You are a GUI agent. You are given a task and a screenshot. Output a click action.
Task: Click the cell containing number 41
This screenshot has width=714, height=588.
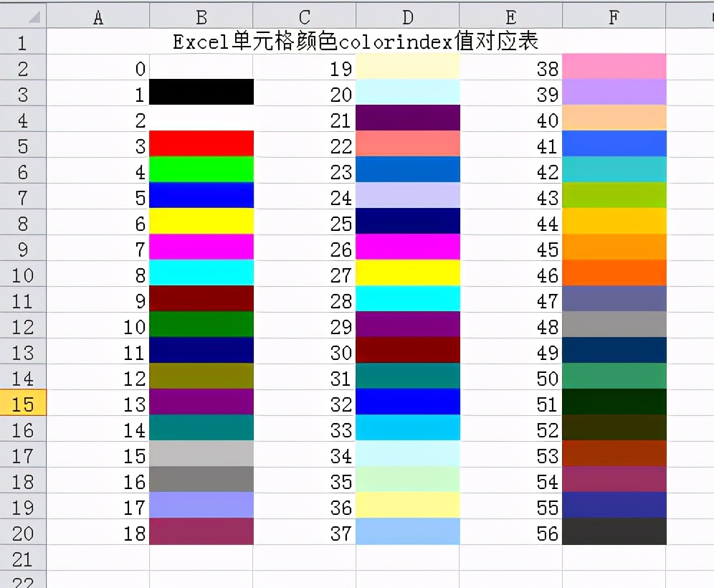pyautogui.click(x=511, y=145)
